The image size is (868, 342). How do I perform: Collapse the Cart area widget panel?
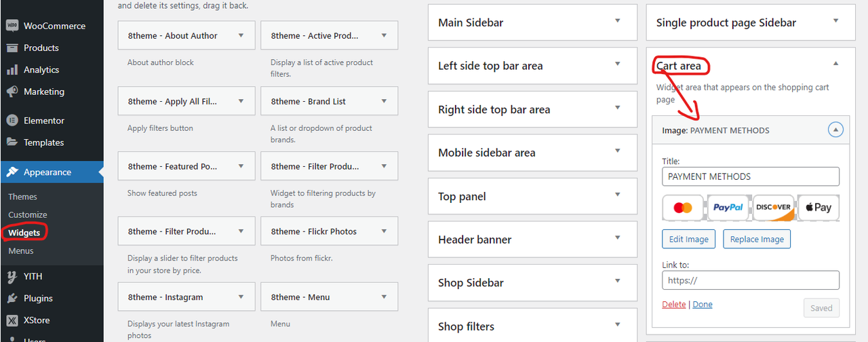coord(835,64)
